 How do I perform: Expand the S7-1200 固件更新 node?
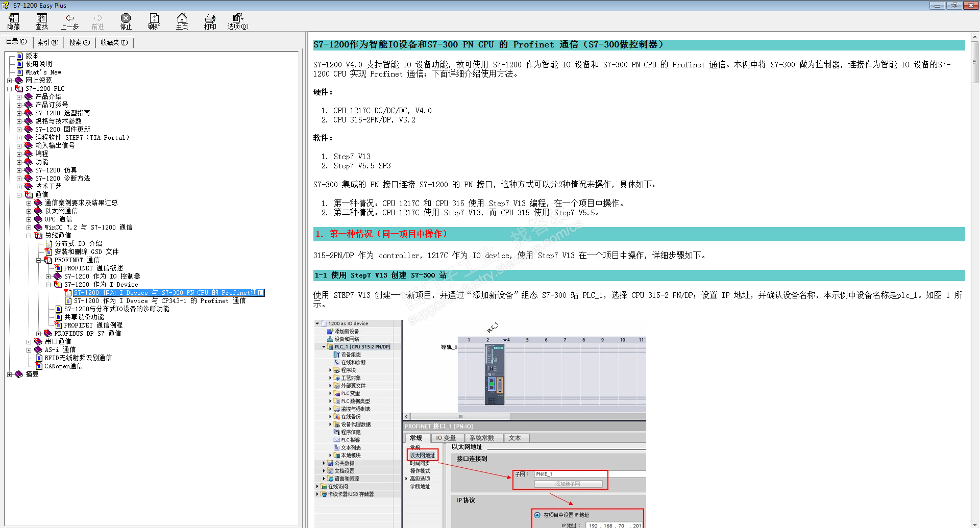19,130
